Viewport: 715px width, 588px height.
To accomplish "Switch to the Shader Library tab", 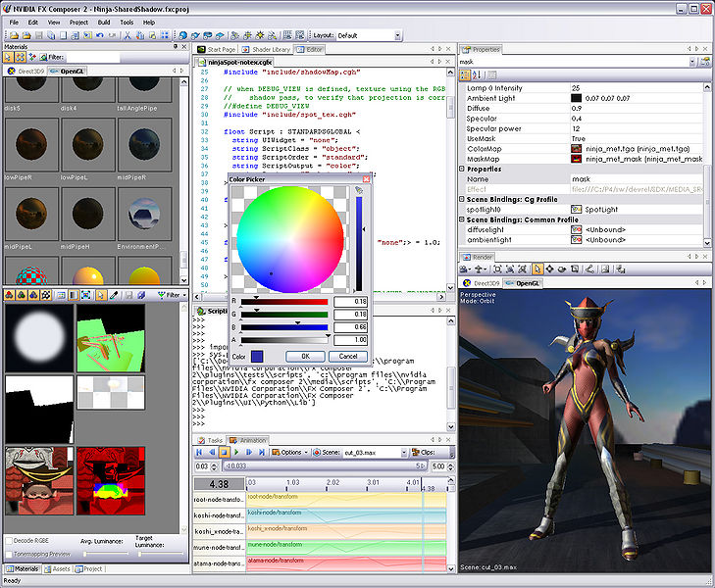I will (269, 49).
